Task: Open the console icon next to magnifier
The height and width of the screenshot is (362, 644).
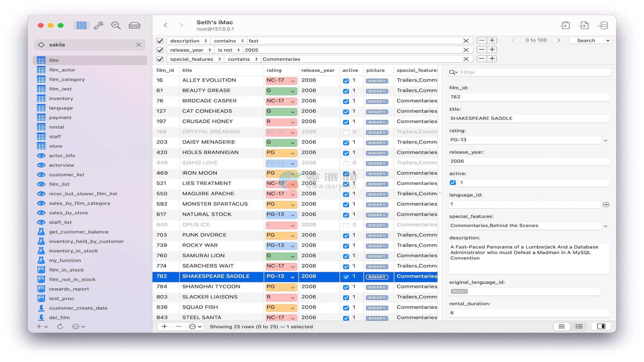Action: coord(135,25)
